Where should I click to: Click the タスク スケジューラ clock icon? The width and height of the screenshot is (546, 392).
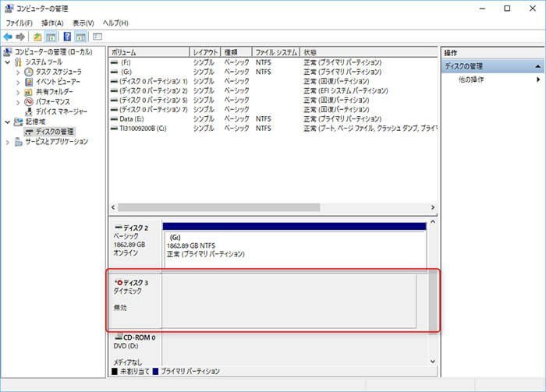(29, 72)
